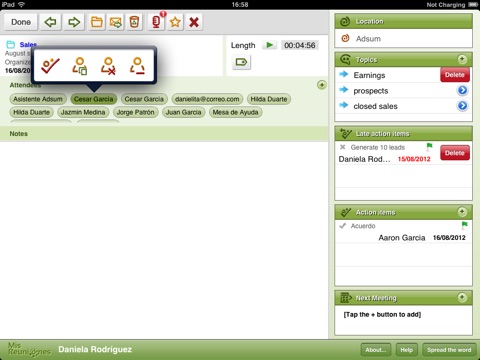Click the Done button
The width and height of the screenshot is (480, 360).
[x=21, y=22]
